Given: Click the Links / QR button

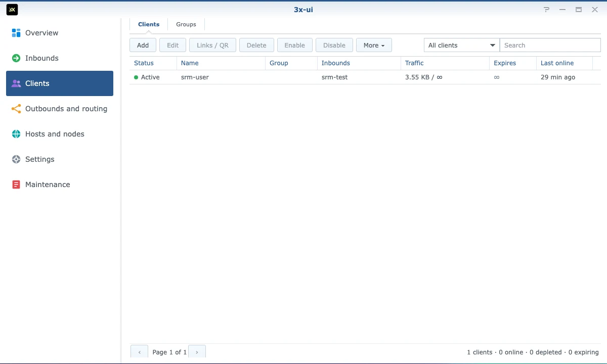Looking at the screenshot, I should tap(212, 45).
